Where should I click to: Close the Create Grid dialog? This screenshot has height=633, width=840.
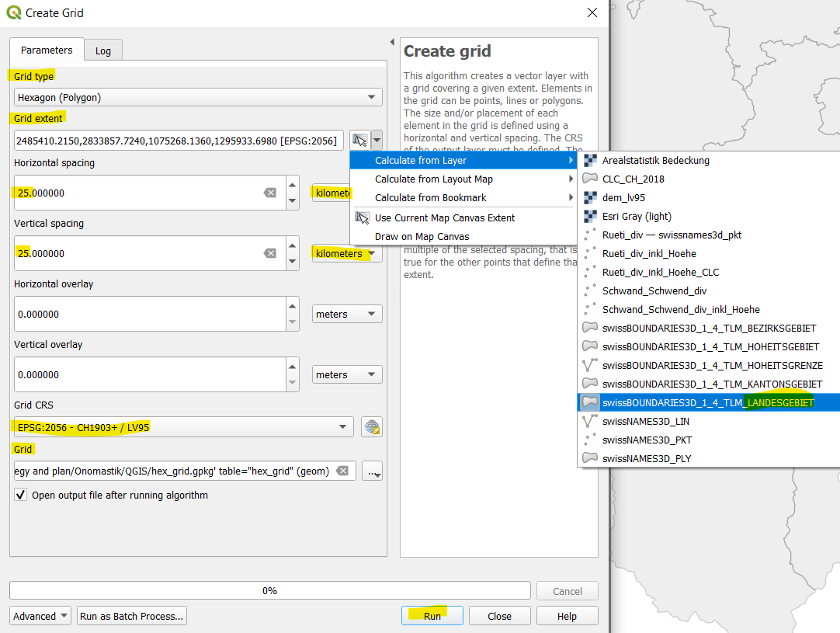coord(592,12)
